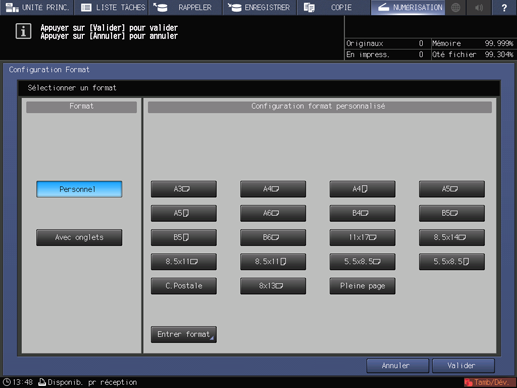Open help with question mark icon
The width and height of the screenshot is (517, 388).
point(504,7)
